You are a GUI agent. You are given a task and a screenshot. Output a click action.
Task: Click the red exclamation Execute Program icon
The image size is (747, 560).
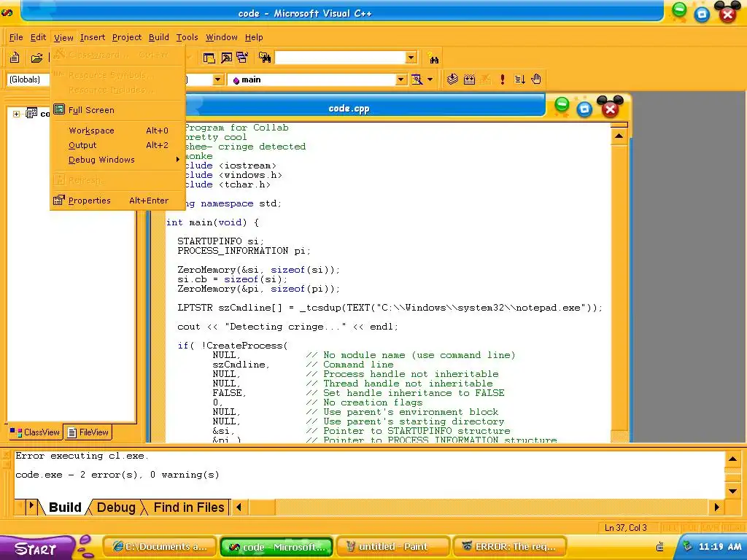(502, 79)
